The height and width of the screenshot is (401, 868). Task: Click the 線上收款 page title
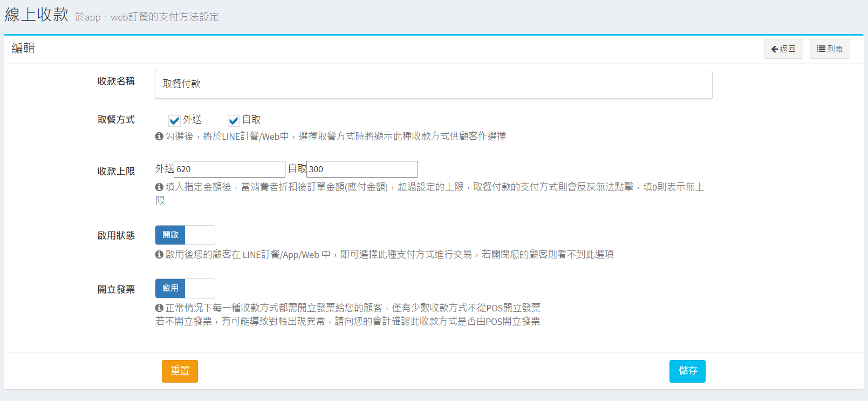pyautogui.click(x=37, y=15)
